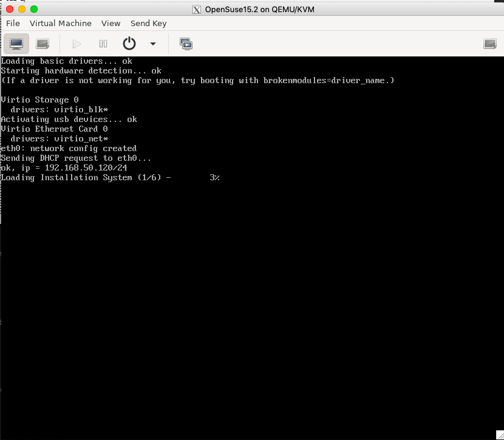Open the shutdown options dropdown arrow
The image size is (504, 440).
[153, 44]
